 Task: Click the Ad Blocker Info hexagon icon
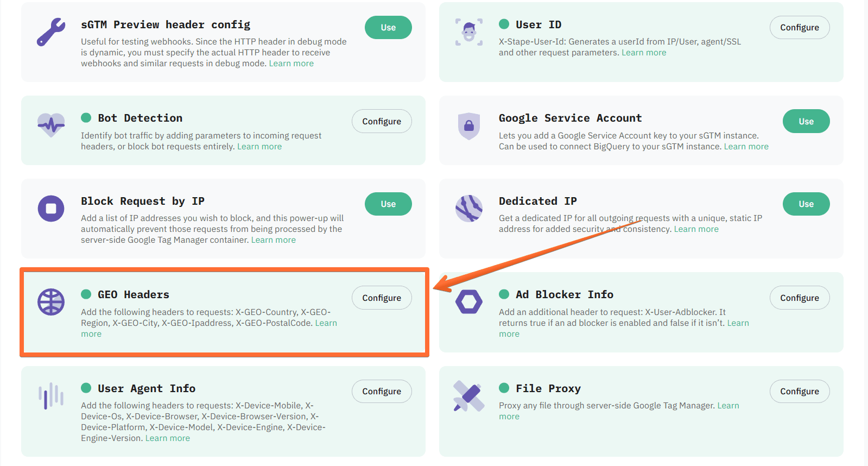(x=469, y=302)
